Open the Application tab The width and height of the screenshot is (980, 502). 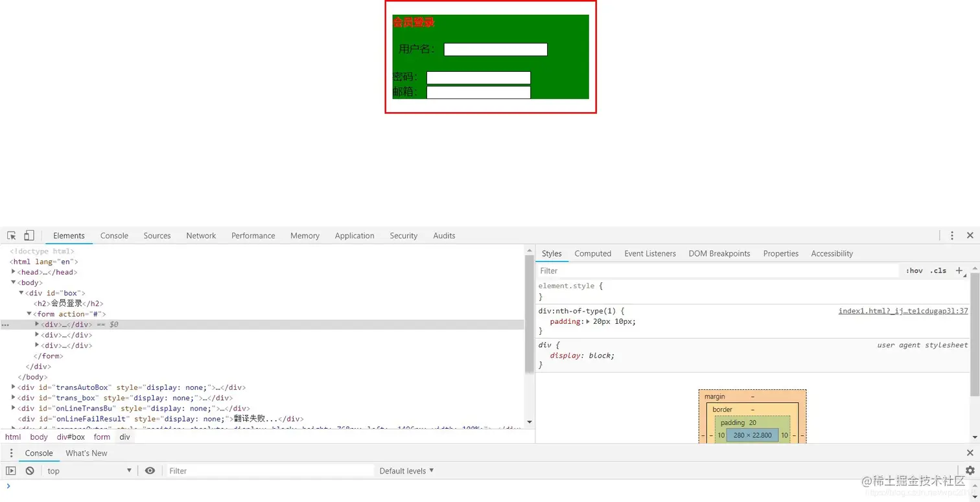coord(355,236)
